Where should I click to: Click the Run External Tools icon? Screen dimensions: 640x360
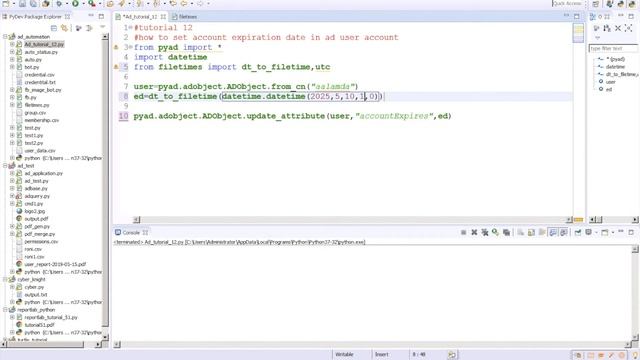pos(92,4)
